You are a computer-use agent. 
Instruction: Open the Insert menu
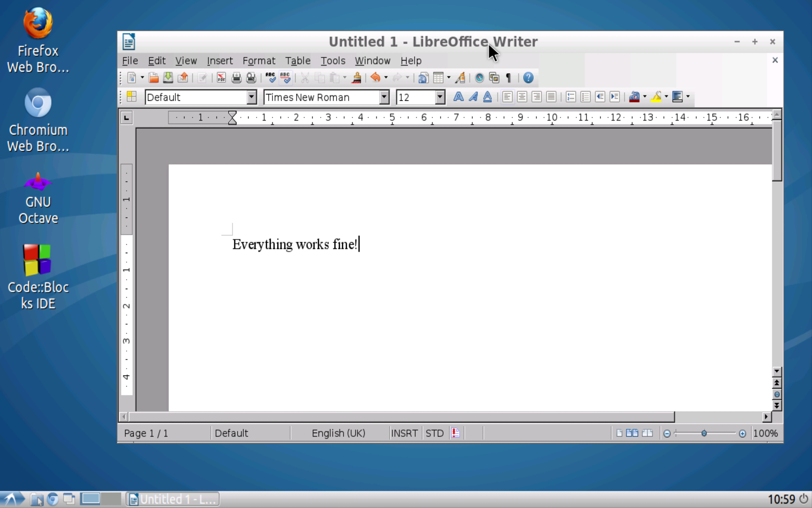[x=219, y=61]
